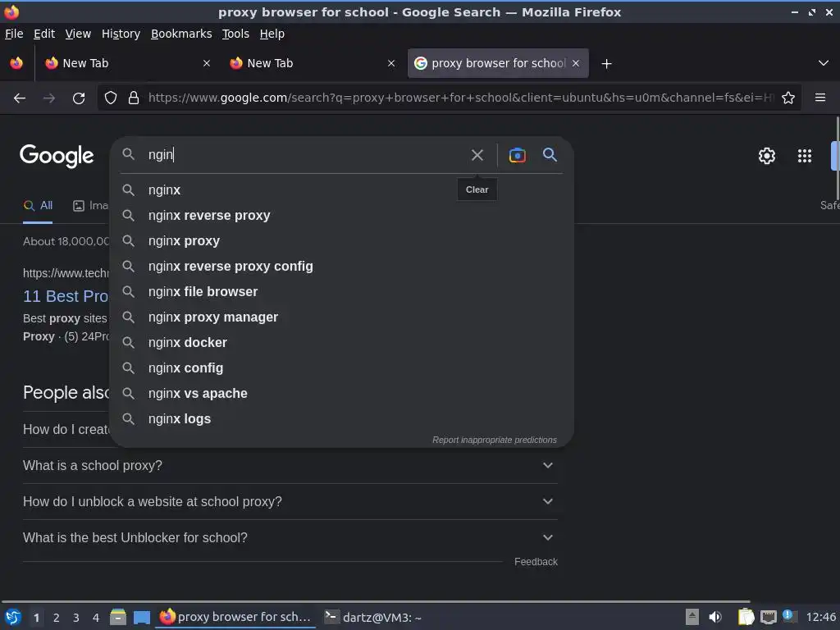Pick suggestion 'nginx proxy manager'
The height and width of the screenshot is (630, 840).
pyautogui.click(x=341, y=317)
